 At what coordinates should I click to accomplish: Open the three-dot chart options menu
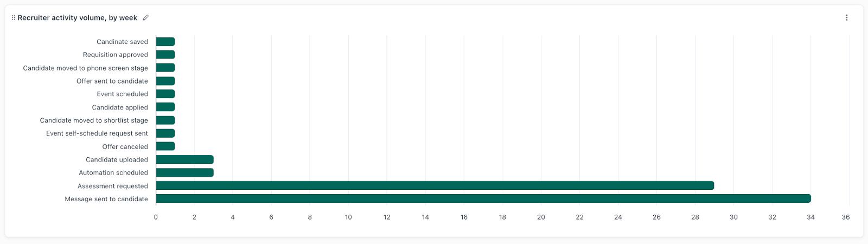click(x=846, y=18)
